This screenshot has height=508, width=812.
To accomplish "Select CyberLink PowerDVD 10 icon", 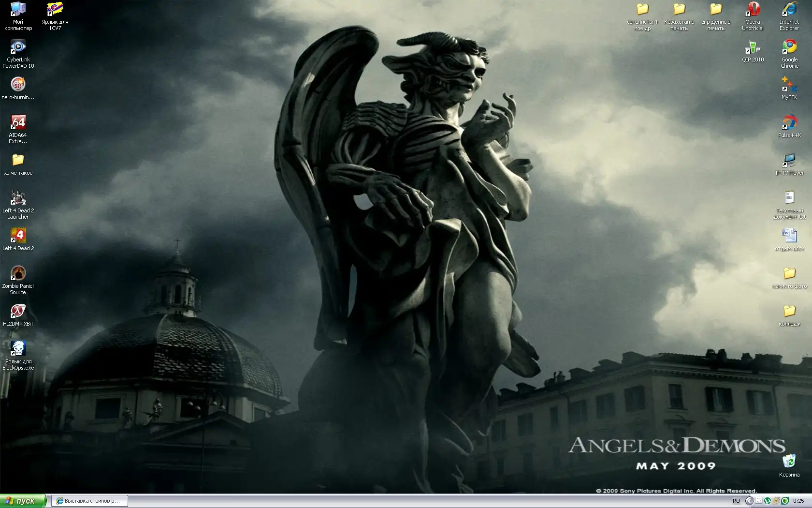I will 18,47.
